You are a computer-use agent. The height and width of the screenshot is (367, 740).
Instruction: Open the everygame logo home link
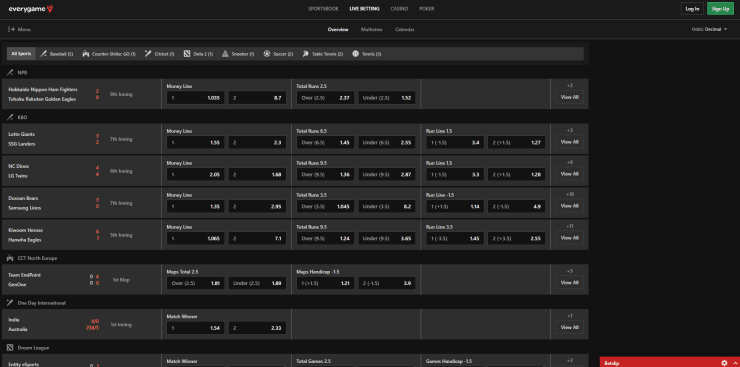coord(31,8)
